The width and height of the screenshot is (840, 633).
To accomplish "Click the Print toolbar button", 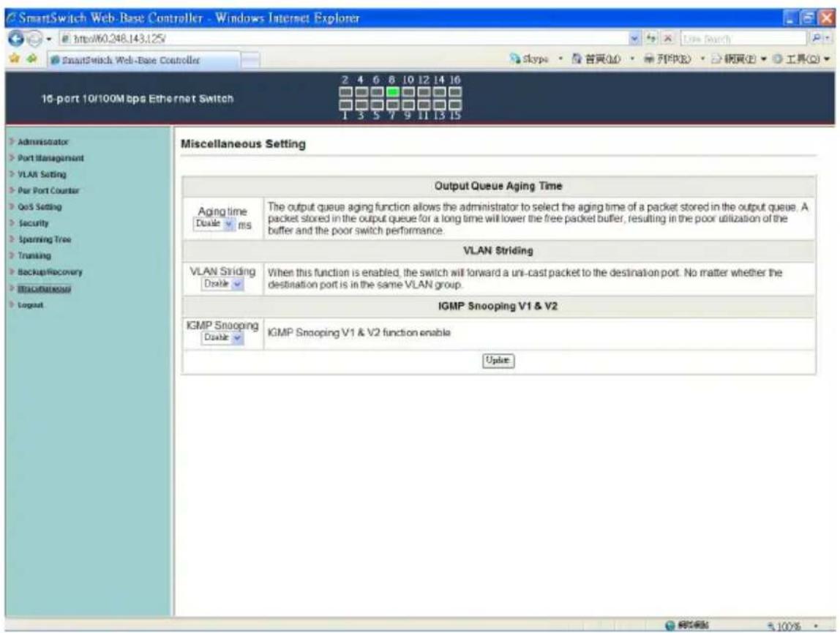I will click(667, 59).
